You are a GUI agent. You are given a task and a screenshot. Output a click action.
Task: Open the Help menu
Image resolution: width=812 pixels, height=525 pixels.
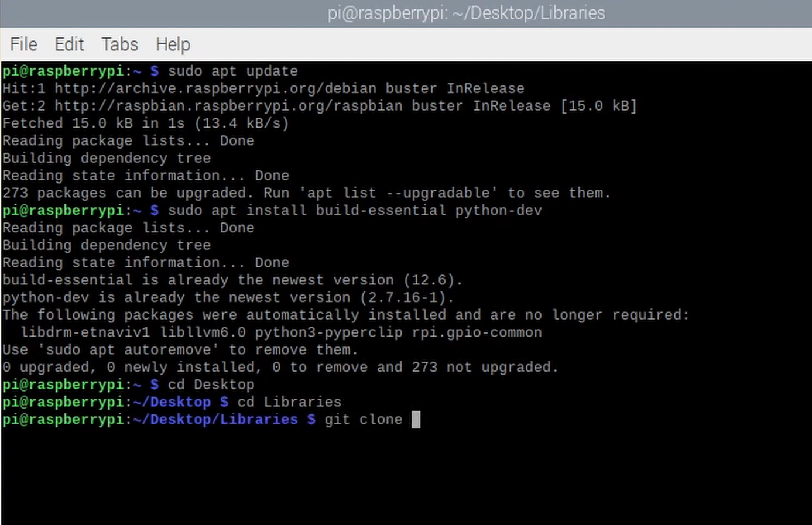[172, 44]
